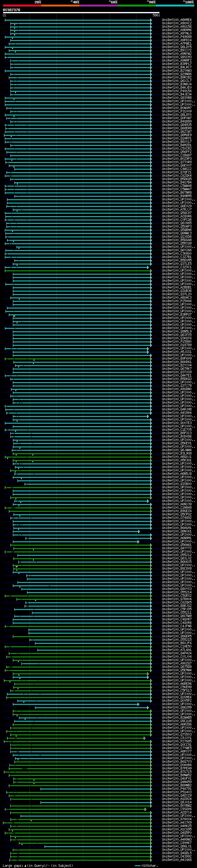
Task: Select hit UniRef100_C9SQV6
Action: click(x=177, y=809)
